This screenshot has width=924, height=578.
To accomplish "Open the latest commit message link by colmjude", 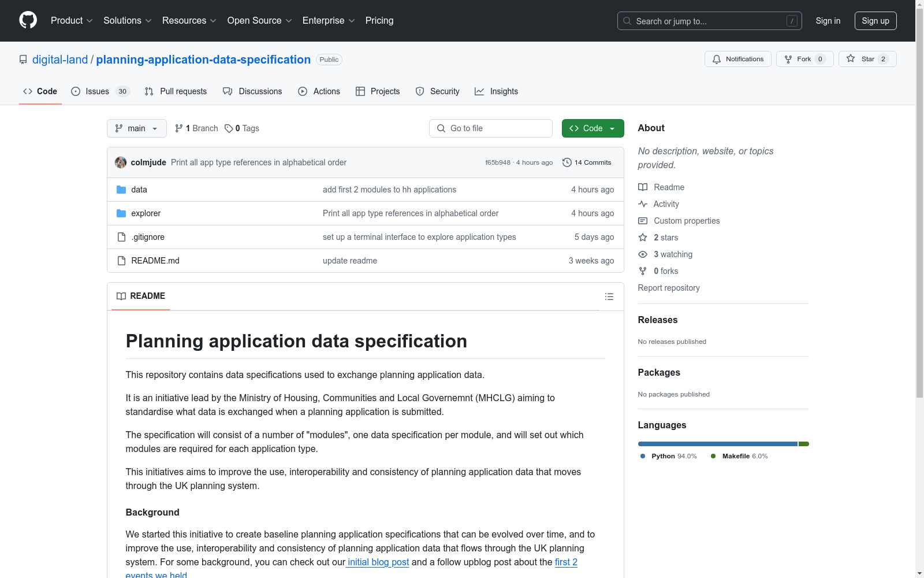I will pyautogui.click(x=259, y=162).
